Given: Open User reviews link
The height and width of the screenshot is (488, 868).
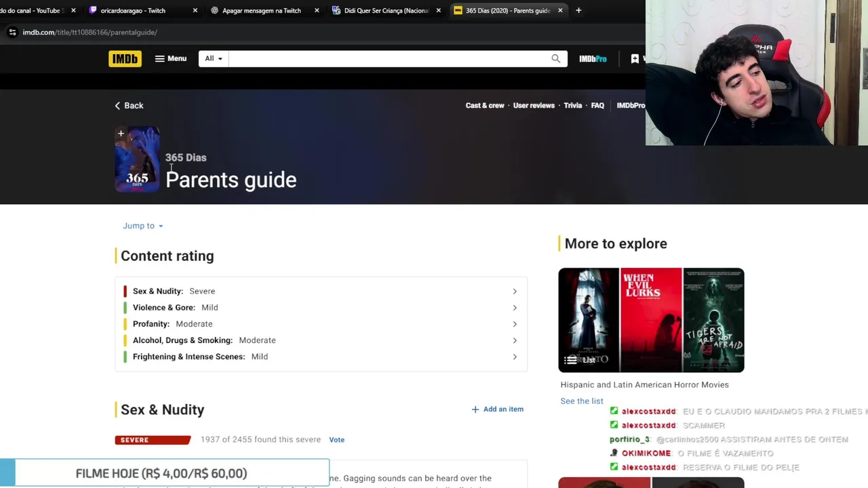Looking at the screenshot, I should click(x=534, y=106).
